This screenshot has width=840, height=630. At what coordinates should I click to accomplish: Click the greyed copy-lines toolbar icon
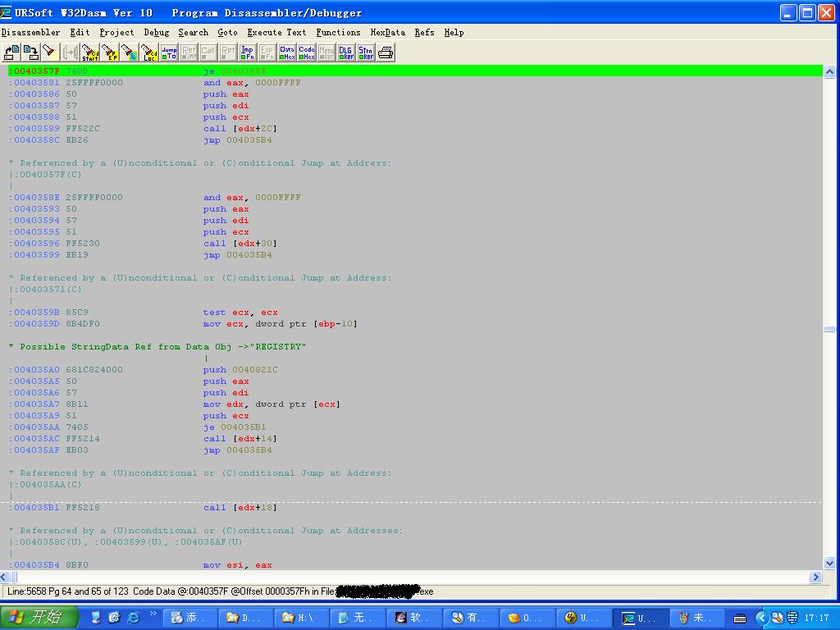tap(71, 52)
